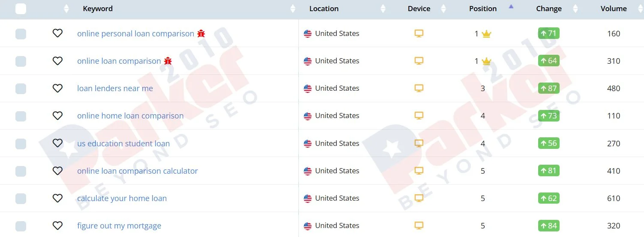This screenshot has height=237, width=644.
Task: Click crown icon in 'online personal loan comparison' row
Action: pyautogui.click(x=486, y=34)
